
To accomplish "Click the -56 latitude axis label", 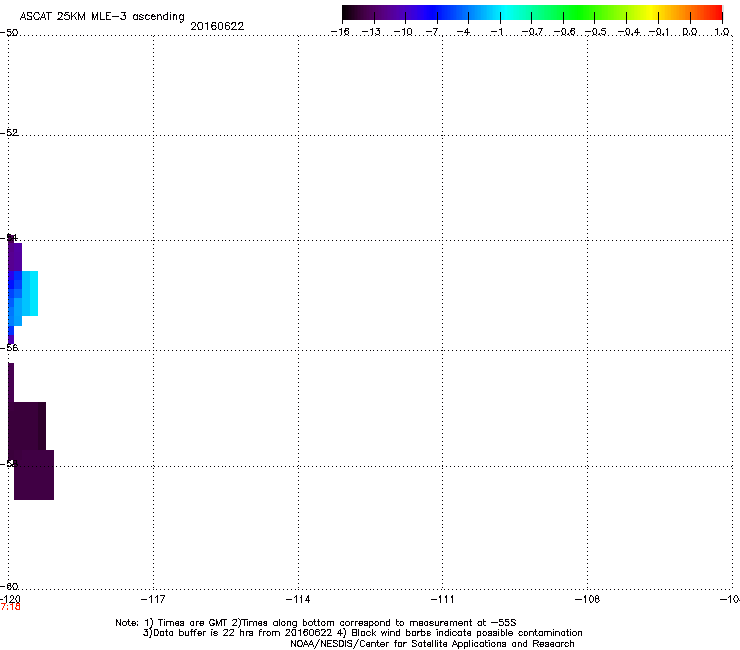I will click(9, 348).
